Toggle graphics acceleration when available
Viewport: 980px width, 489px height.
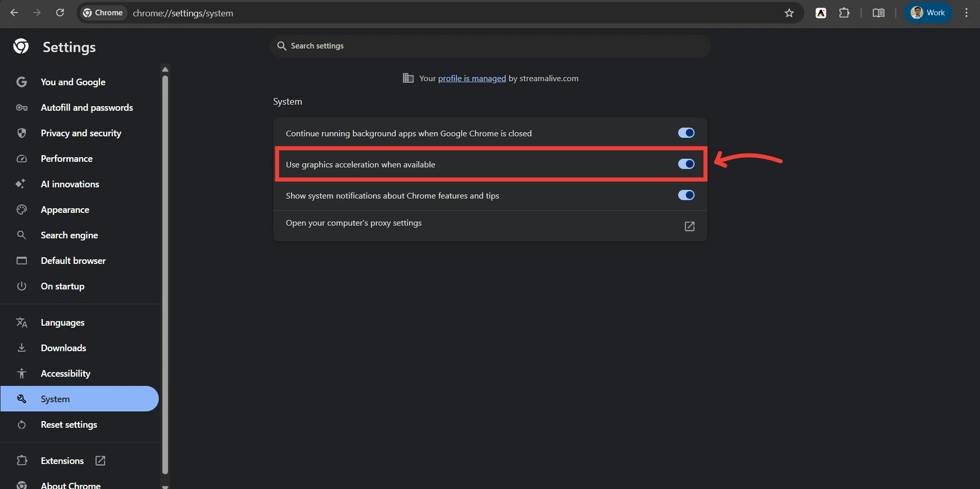[x=686, y=164]
